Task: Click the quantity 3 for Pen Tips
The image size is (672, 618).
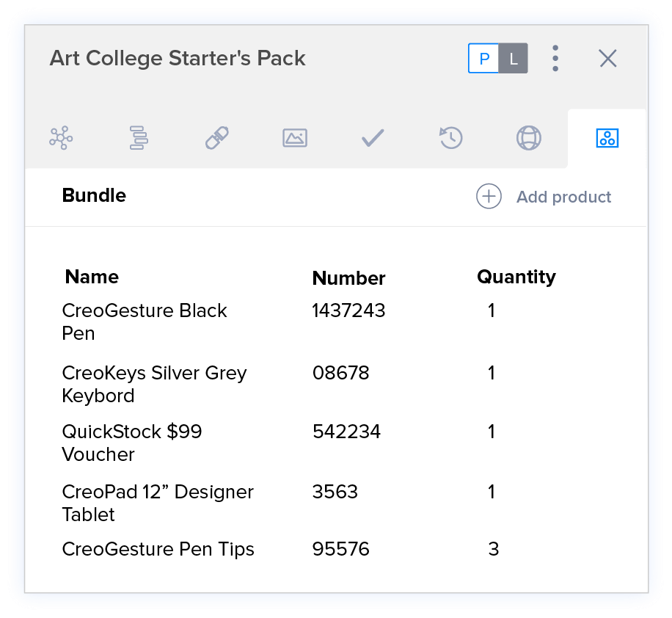Action: pos(494,549)
